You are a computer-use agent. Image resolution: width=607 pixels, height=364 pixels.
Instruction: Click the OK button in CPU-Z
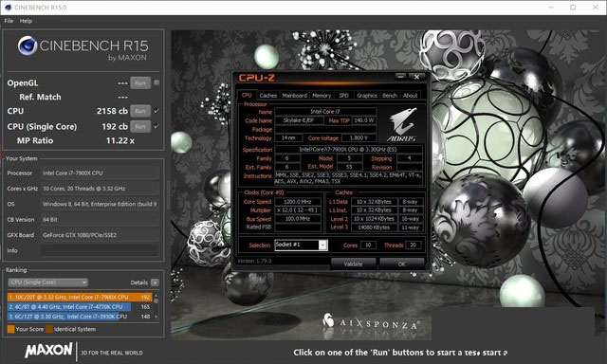point(401,264)
